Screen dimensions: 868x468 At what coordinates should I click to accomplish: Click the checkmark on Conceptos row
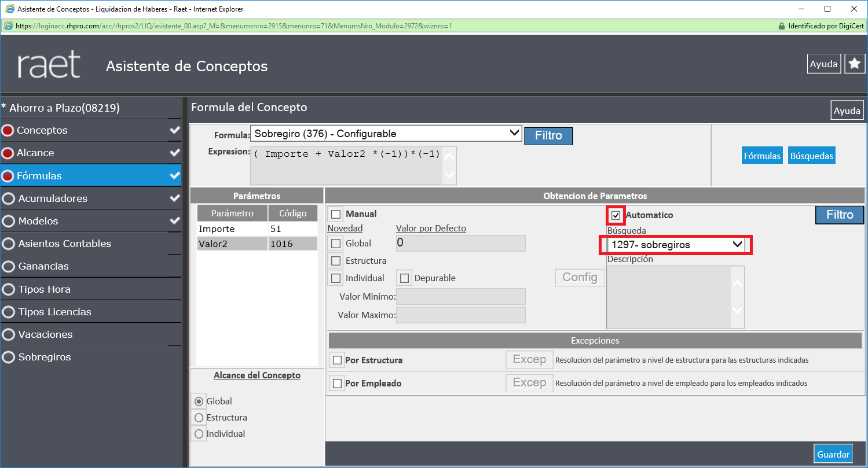pyautogui.click(x=175, y=130)
